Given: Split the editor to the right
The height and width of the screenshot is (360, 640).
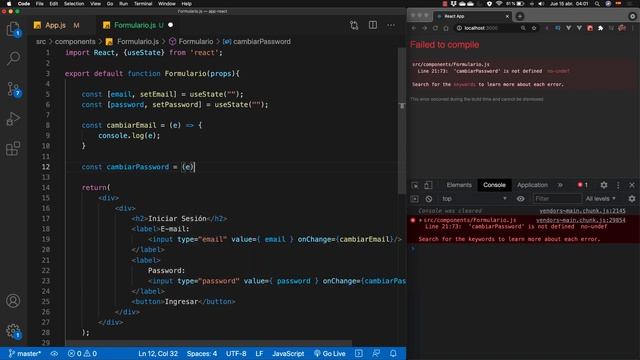Looking at the screenshot, I should [x=373, y=25].
